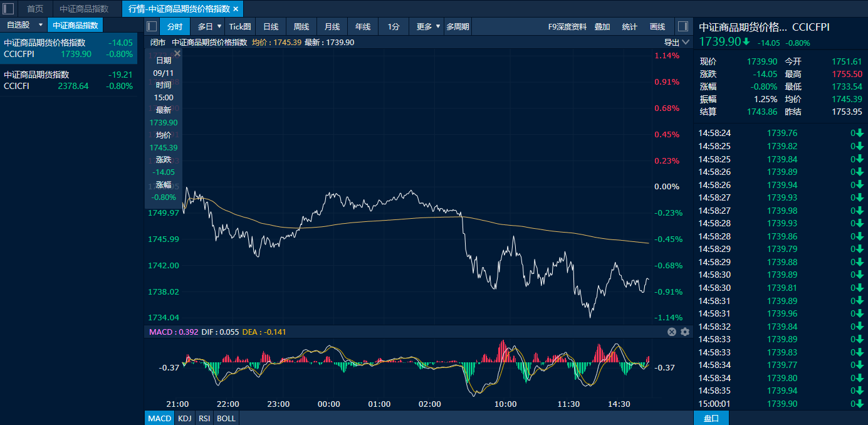This screenshot has width=868, height=425.
Task: Click the 结算 value 1743.86
Action: tap(762, 112)
